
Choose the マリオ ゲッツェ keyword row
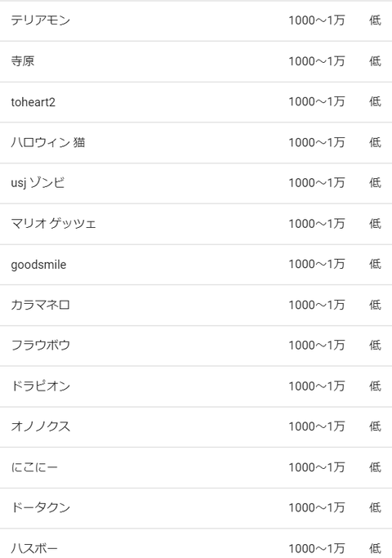196,224
